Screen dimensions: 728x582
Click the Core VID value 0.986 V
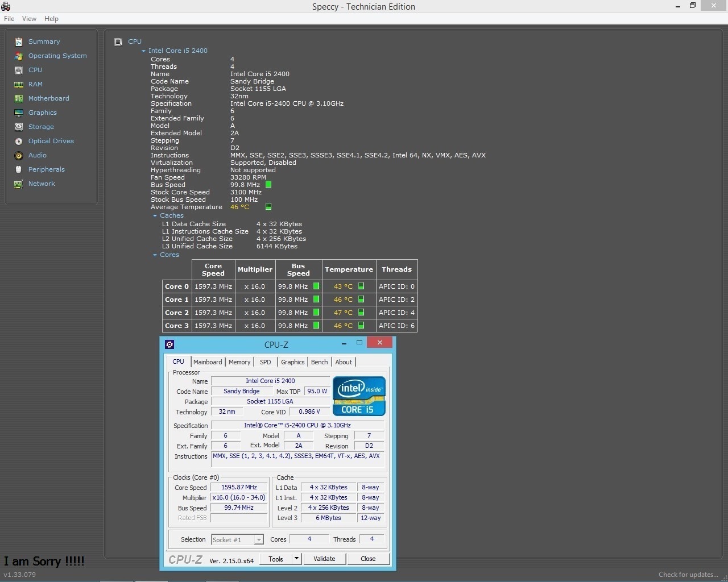coord(309,411)
